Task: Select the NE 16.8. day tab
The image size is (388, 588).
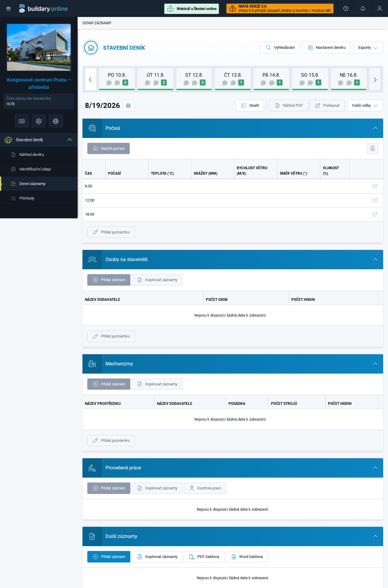Action: pyautogui.click(x=349, y=79)
